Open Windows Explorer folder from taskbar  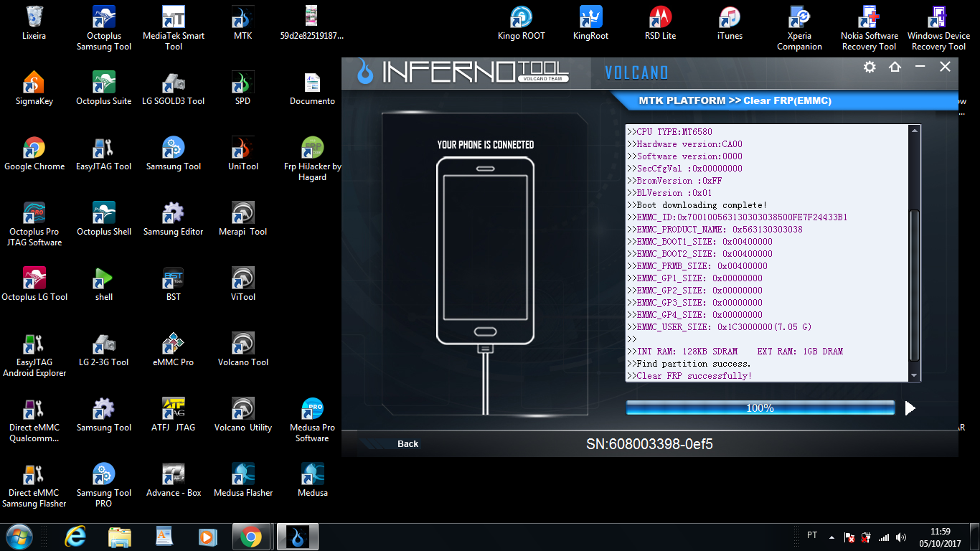(120, 537)
